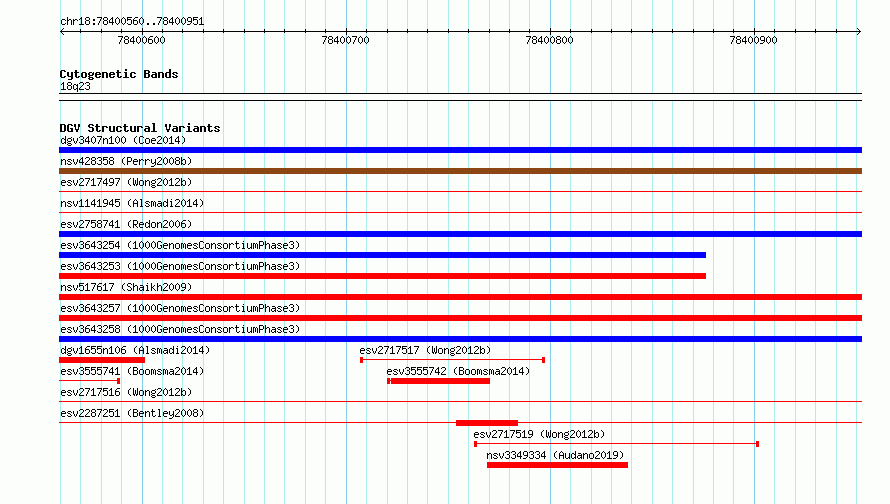Click the blue esv2758741 variant bar

(460, 234)
